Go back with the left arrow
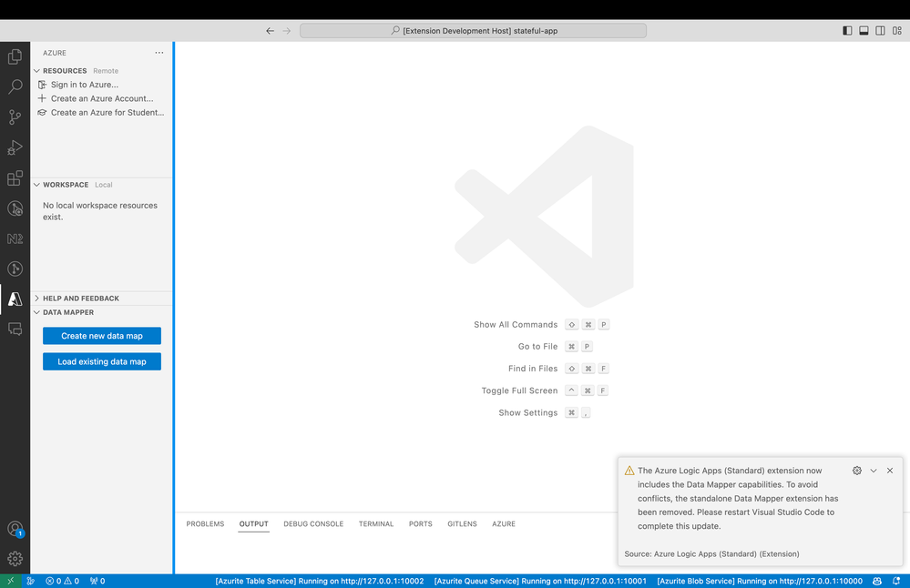This screenshot has height=588, width=910. point(270,31)
